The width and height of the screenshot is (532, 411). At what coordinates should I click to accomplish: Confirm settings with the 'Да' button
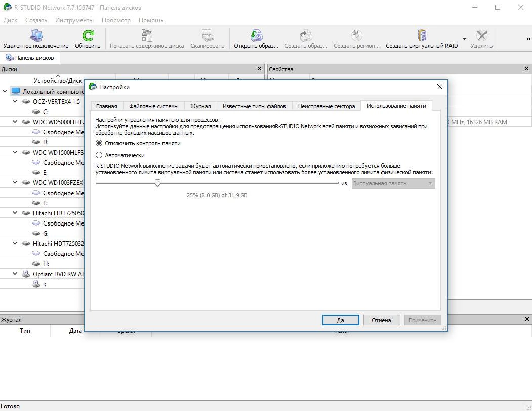341,320
